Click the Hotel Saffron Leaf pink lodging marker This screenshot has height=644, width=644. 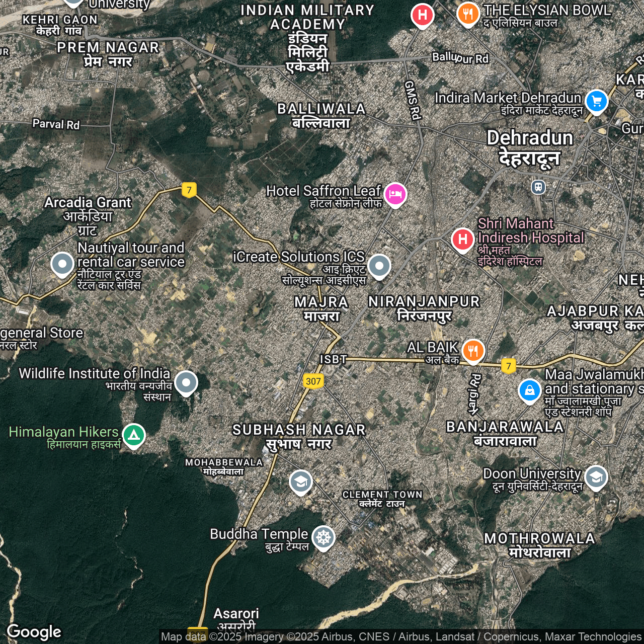tap(395, 194)
